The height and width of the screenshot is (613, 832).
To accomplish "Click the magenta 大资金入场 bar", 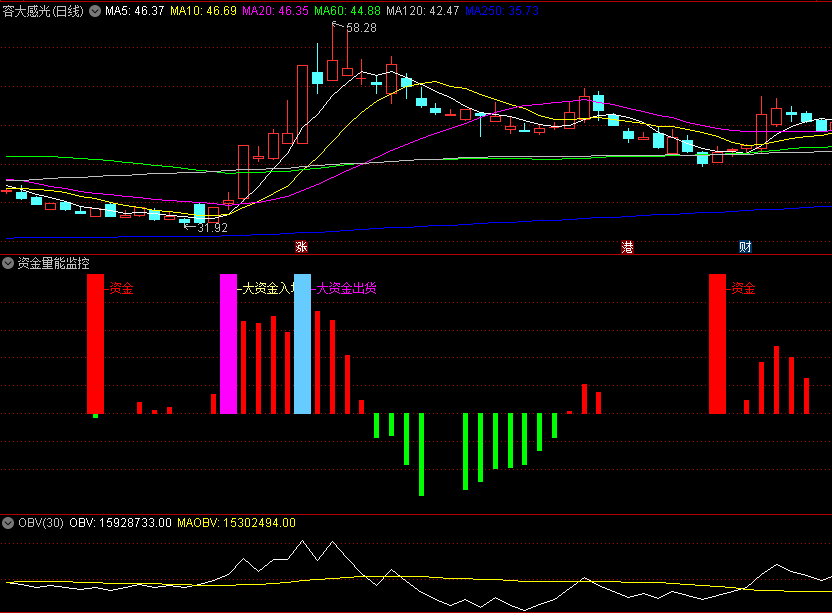I will (x=229, y=344).
